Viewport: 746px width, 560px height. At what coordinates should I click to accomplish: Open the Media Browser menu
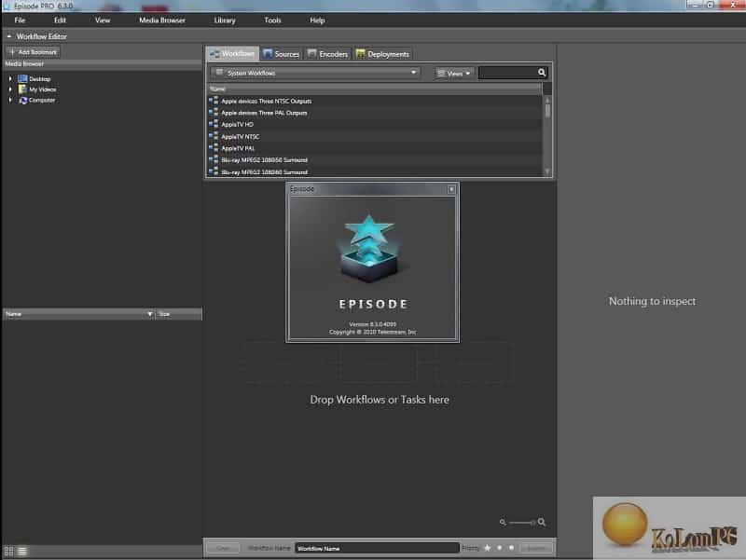coord(161,20)
